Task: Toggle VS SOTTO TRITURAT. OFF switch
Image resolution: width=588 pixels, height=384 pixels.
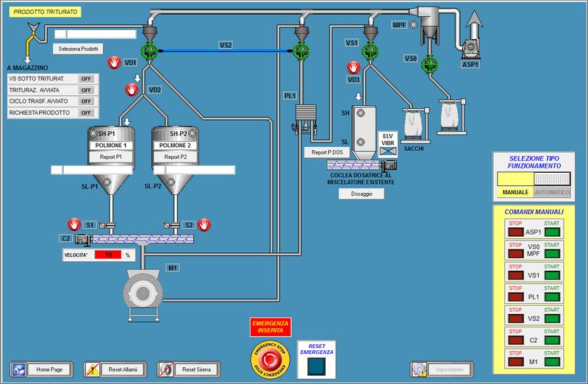Action: [x=86, y=79]
